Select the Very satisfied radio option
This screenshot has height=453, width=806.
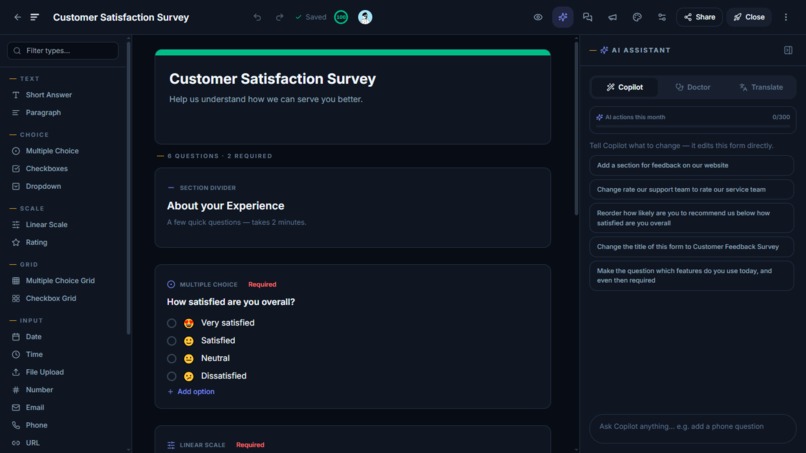[x=171, y=323]
